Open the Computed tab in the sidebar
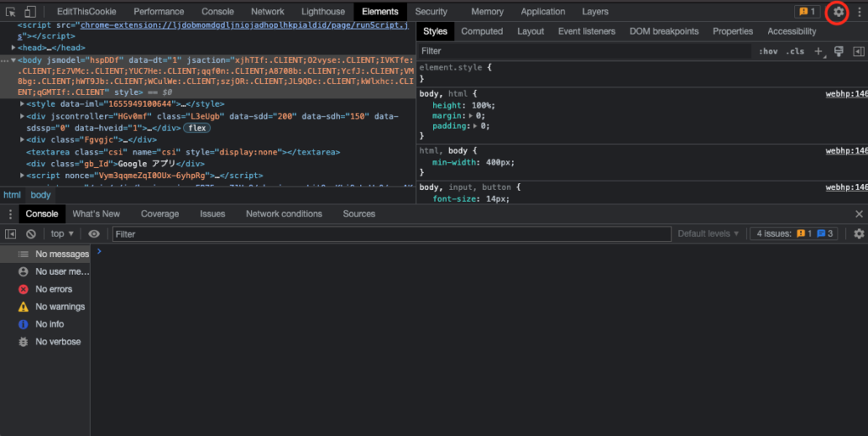The image size is (868, 436). click(481, 31)
